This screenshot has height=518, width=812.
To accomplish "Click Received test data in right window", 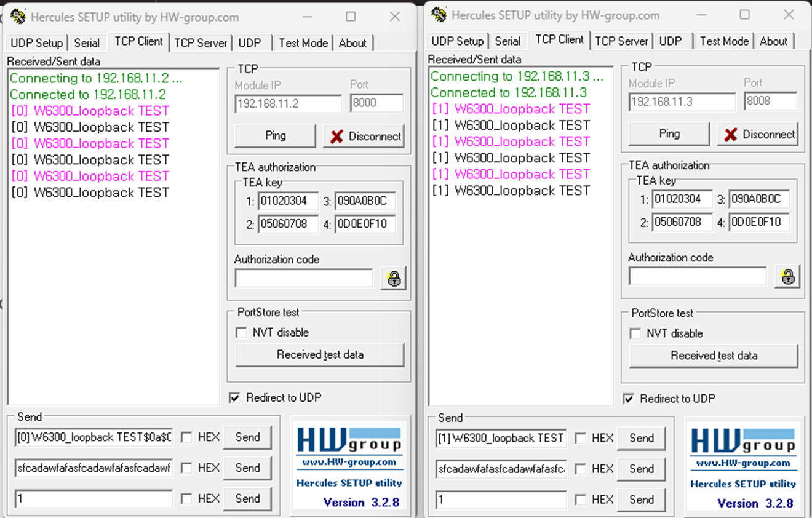I will click(713, 356).
